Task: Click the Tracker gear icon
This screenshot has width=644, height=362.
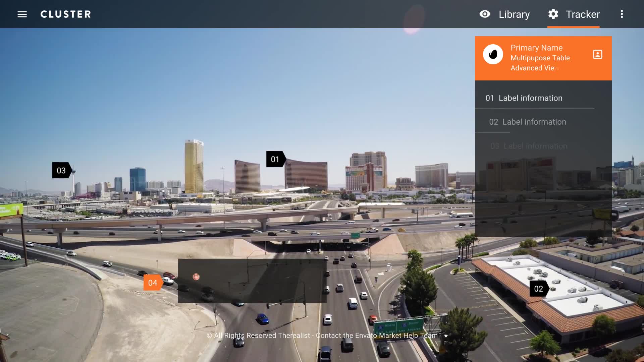Action: coord(553,14)
